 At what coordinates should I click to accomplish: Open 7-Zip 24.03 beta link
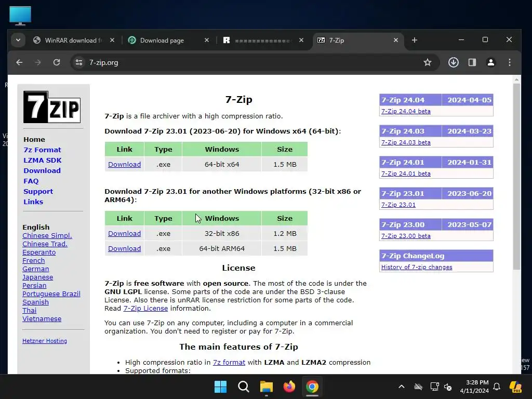406,142
